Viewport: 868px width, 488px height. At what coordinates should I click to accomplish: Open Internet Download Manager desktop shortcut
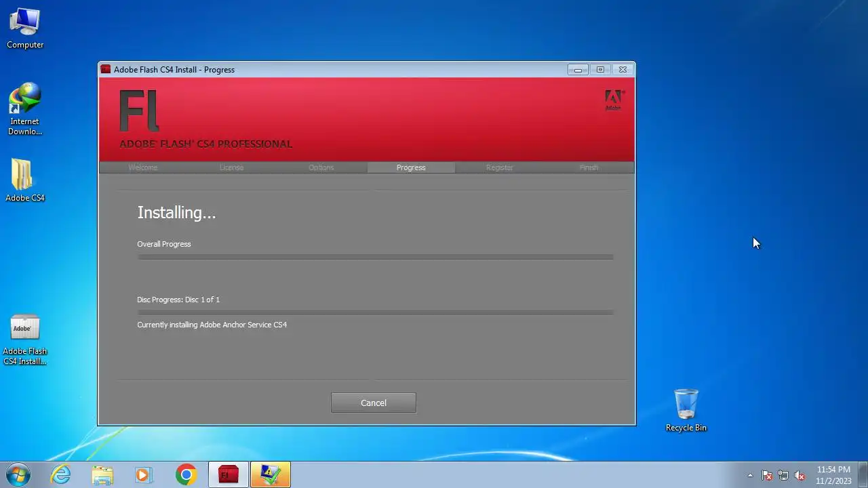tap(25, 108)
